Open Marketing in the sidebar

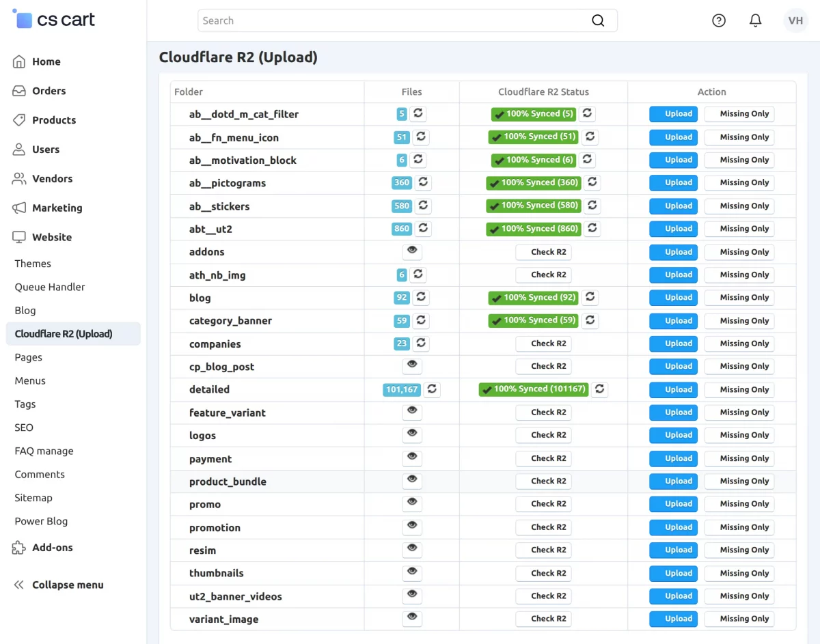point(48,208)
